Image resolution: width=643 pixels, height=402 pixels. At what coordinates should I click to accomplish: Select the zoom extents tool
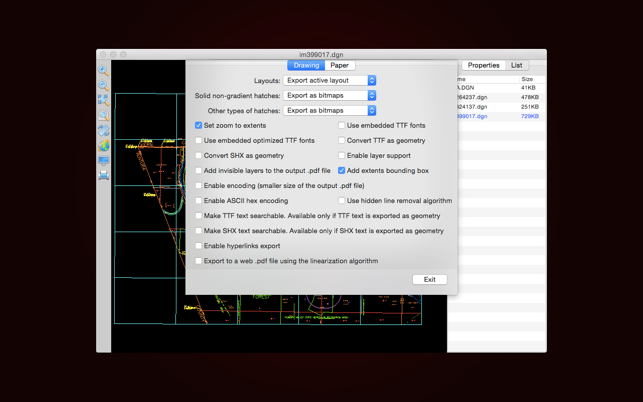click(103, 101)
